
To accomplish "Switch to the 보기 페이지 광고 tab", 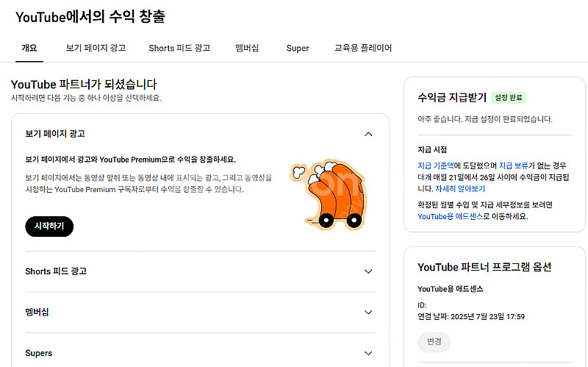I will click(x=96, y=48).
